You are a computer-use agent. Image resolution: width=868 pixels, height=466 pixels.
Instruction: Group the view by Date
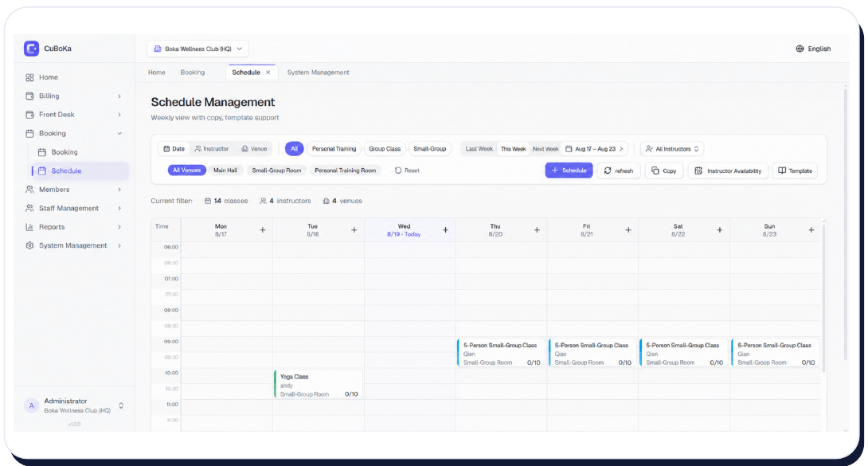point(174,149)
